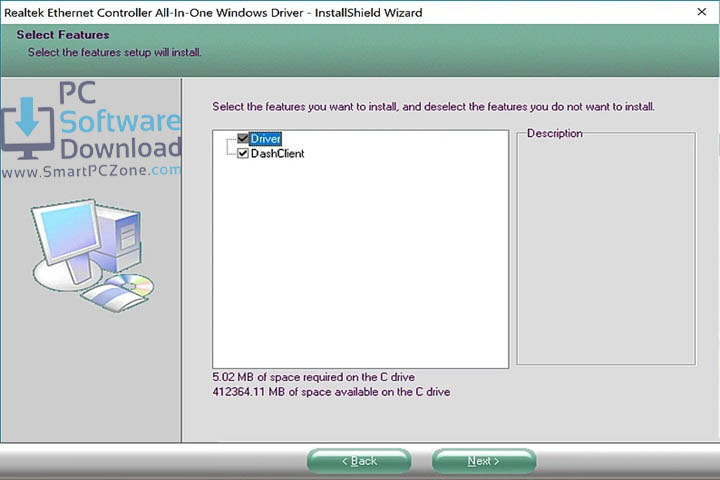
Task: Close the InstallShield Wizard window
Action: (702, 12)
